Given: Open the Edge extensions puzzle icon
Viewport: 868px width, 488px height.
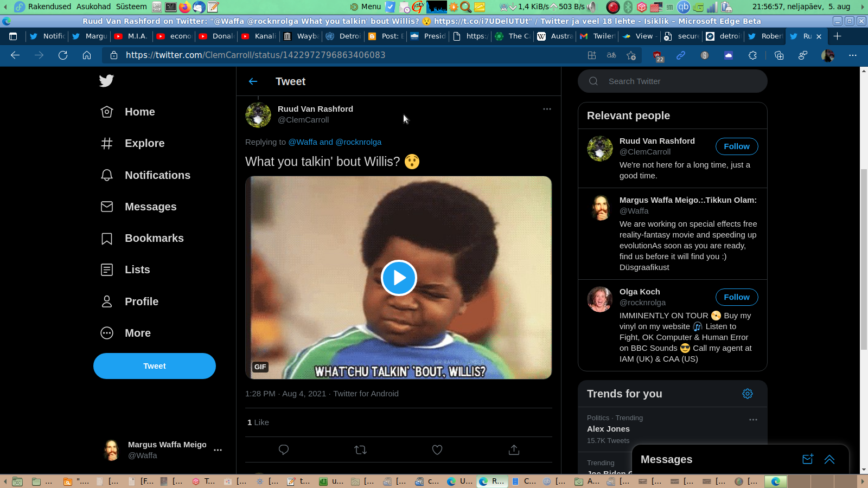Looking at the screenshot, I should pos(752,55).
